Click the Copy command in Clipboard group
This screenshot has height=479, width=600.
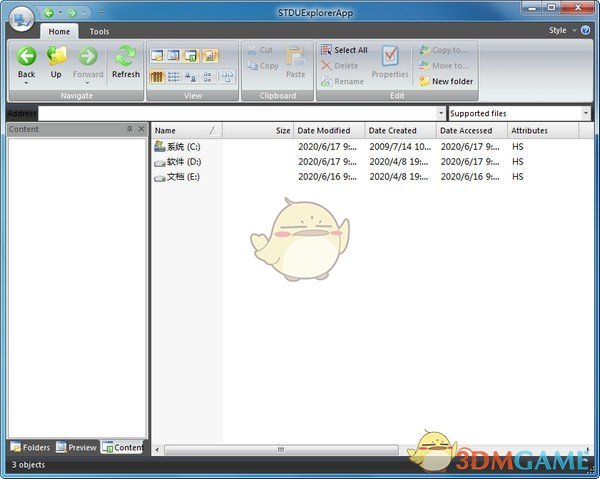point(262,66)
